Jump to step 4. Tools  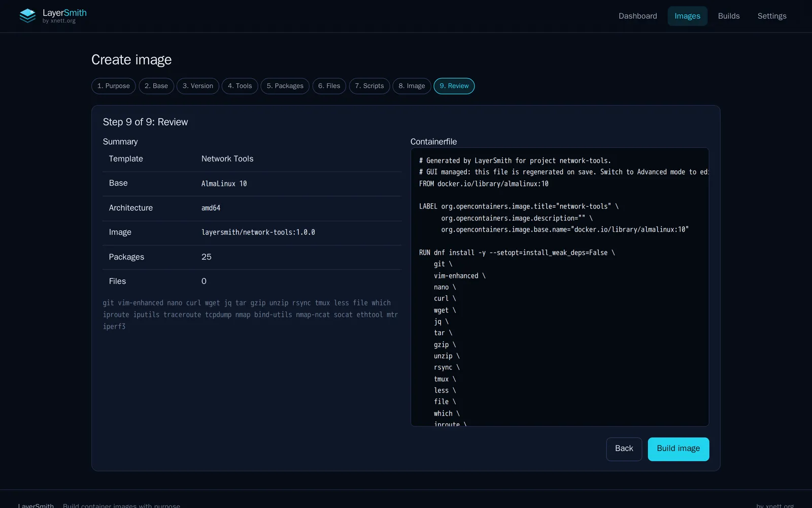click(240, 86)
